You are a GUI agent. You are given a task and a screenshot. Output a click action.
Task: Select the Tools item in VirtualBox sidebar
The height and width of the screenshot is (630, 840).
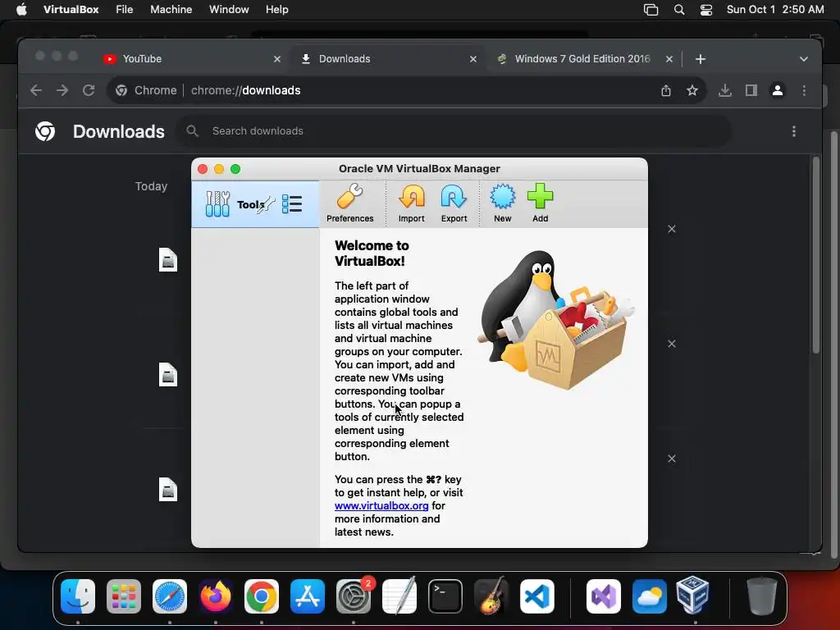255,204
